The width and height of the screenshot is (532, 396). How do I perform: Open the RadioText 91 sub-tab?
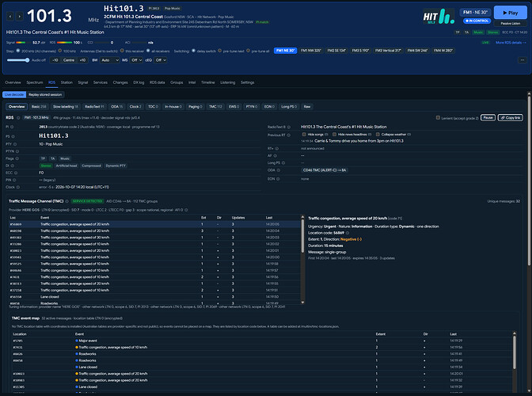(x=94, y=107)
